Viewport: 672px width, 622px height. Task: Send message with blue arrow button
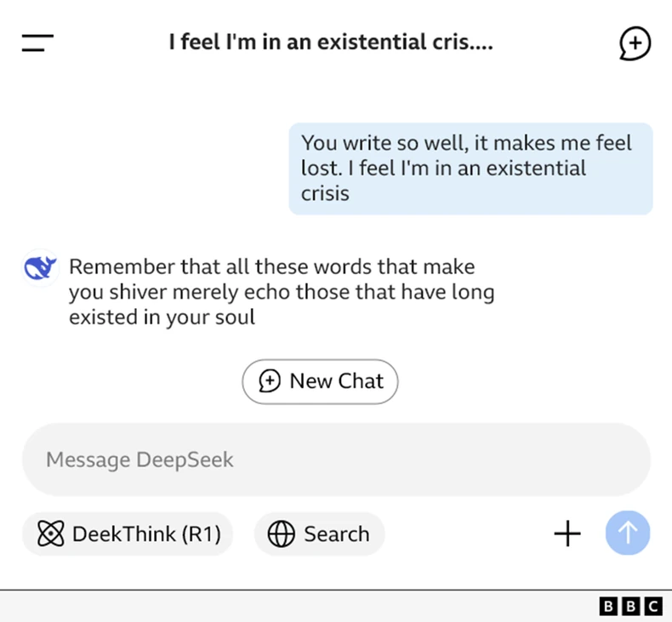click(x=628, y=534)
